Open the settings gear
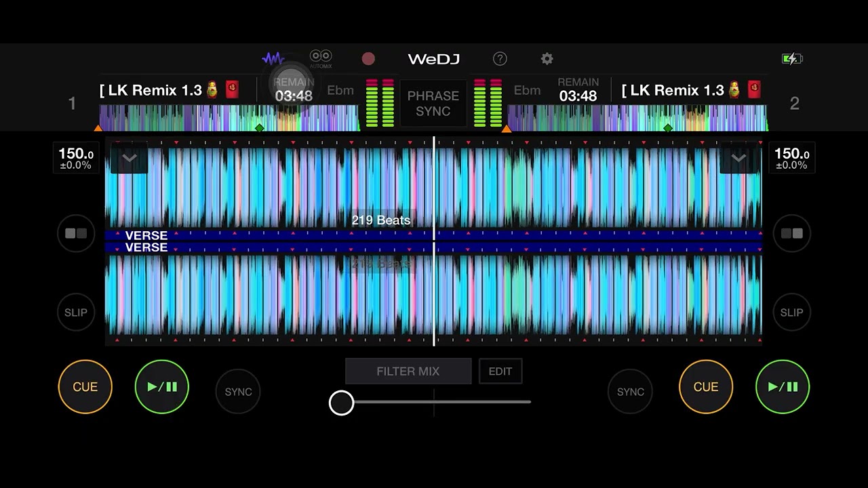Screen dimensions: 868x488 (x=547, y=59)
